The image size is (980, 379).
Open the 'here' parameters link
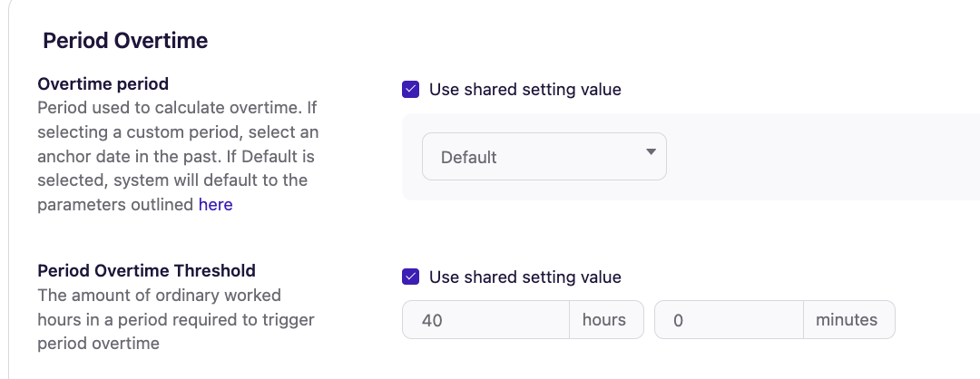click(x=216, y=205)
